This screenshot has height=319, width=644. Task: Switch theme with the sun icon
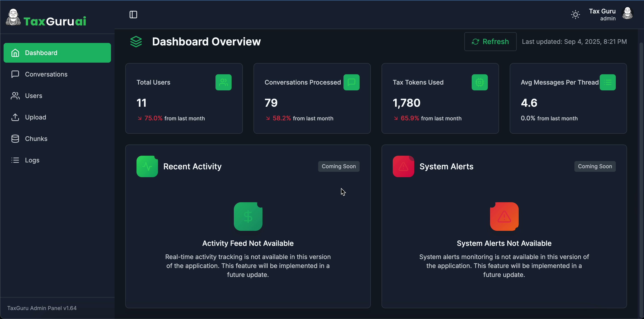pyautogui.click(x=575, y=15)
